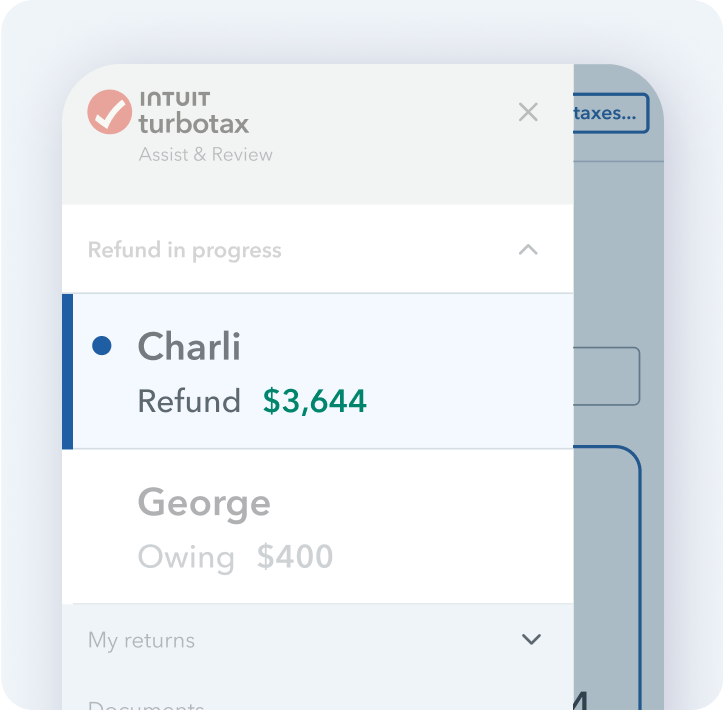Click George's $400 owing amount
The height and width of the screenshot is (710, 723).
coord(295,556)
